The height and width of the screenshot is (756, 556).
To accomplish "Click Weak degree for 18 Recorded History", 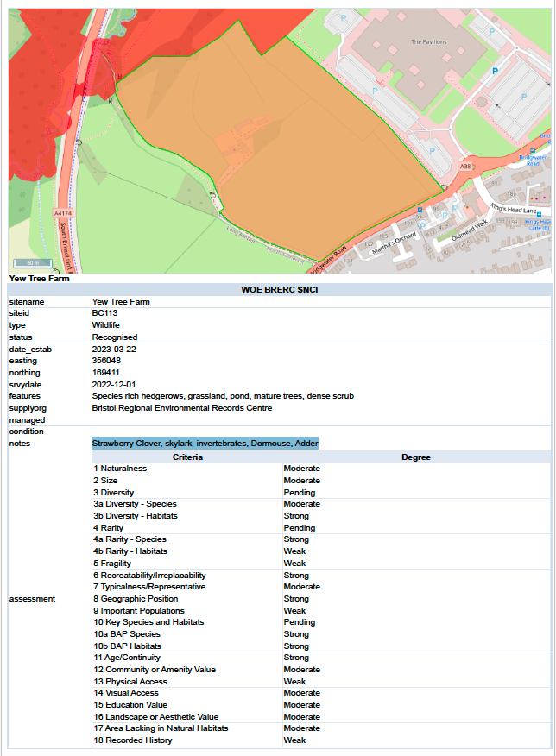I will pyautogui.click(x=294, y=740).
